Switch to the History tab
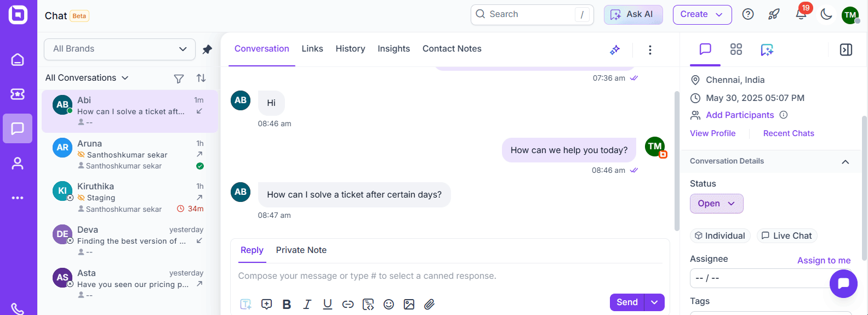The image size is (868, 315). pyautogui.click(x=350, y=49)
